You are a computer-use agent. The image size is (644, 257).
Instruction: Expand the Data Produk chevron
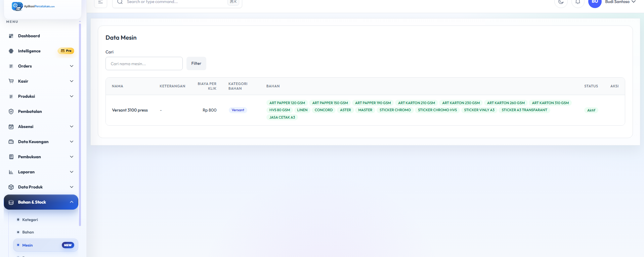(72, 187)
